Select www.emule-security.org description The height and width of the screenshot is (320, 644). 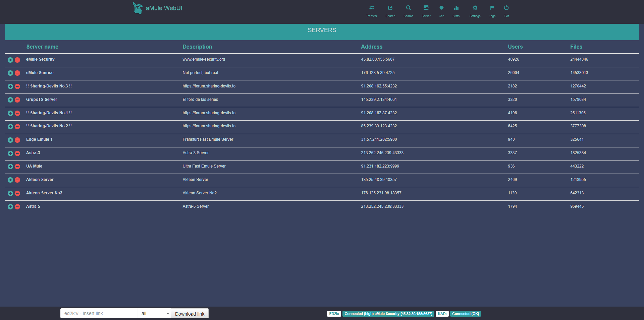coord(204,59)
